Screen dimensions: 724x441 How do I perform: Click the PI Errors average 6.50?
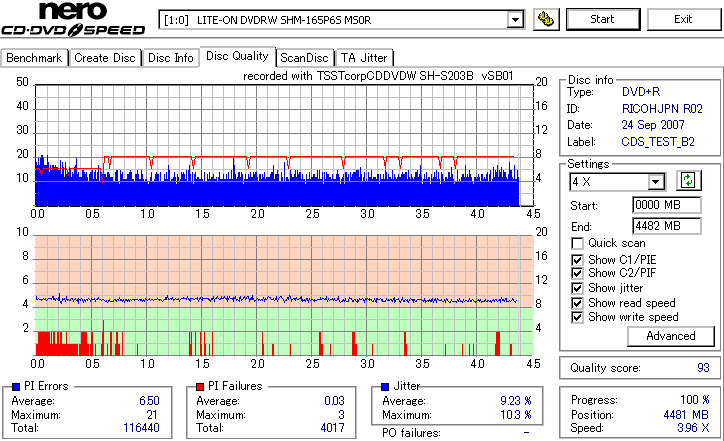pos(150,401)
